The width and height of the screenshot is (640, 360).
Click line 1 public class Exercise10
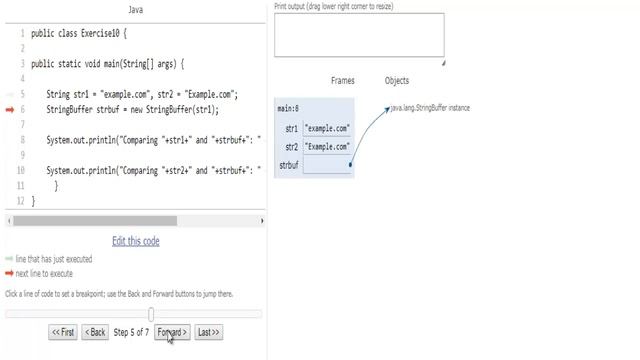click(x=79, y=33)
